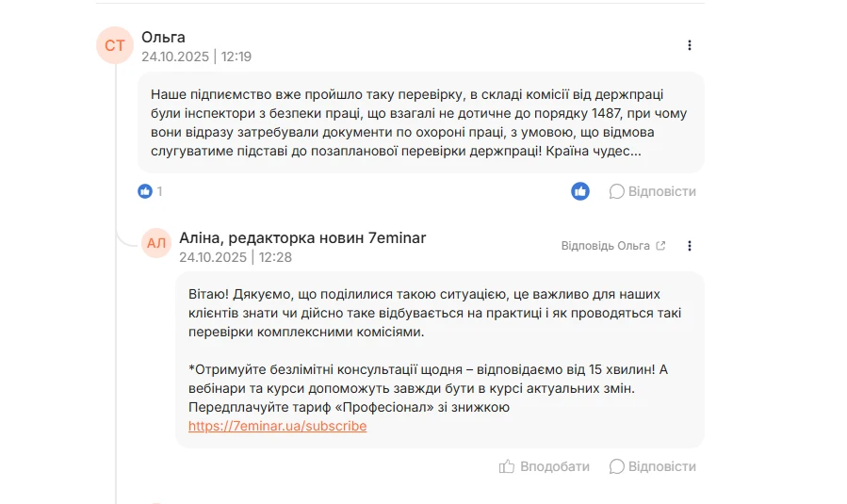The image size is (847, 504).
Task: Toggle the blue thumbs-up like on Ольга's comment
Action: point(580,191)
